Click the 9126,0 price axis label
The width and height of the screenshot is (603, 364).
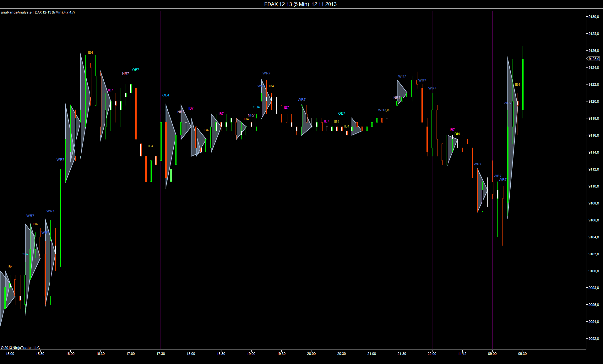tap(594, 51)
